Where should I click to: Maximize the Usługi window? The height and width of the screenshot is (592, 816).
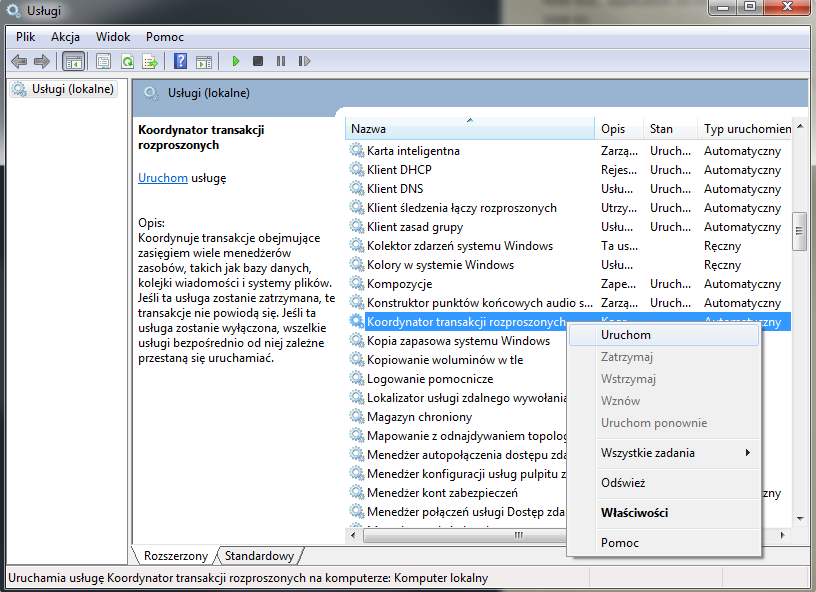(x=750, y=7)
